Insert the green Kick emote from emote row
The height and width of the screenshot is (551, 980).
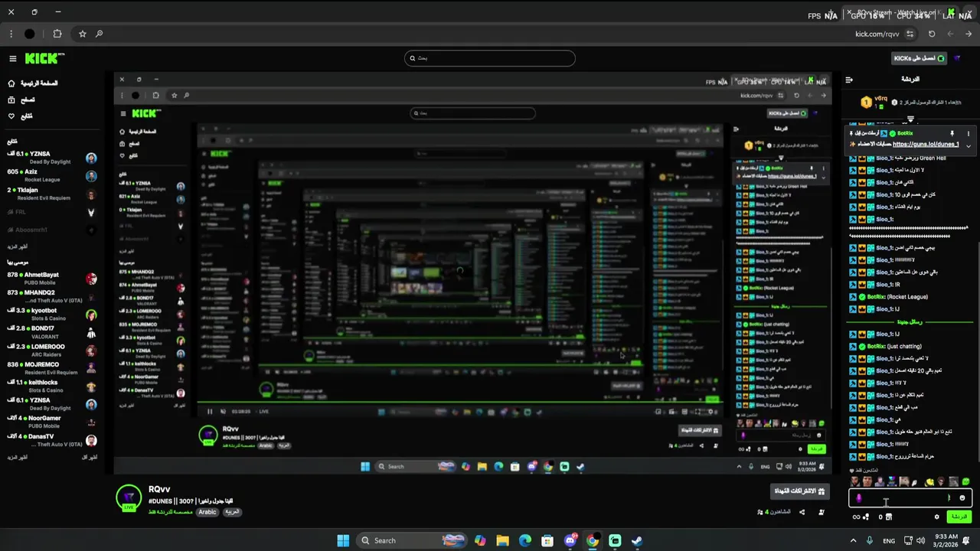pos(965,482)
